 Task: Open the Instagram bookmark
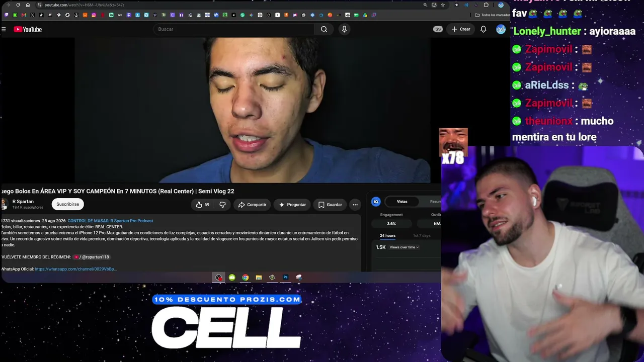(x=94, y=15)
